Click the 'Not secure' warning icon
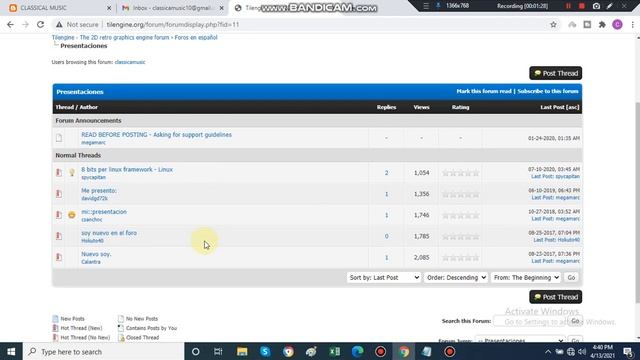The width and height of the screenshot is (640, 360). (59, 24)
